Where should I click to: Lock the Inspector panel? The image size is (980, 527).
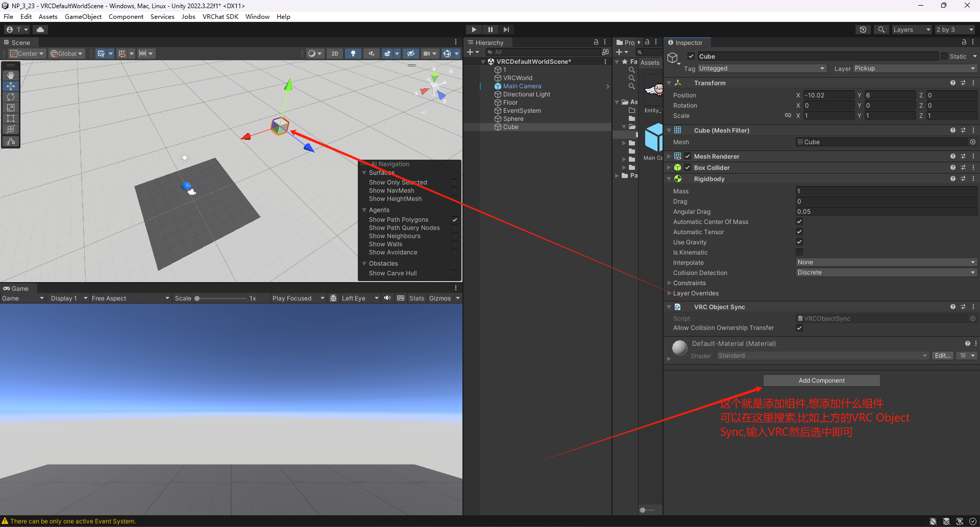click(964, 42)
